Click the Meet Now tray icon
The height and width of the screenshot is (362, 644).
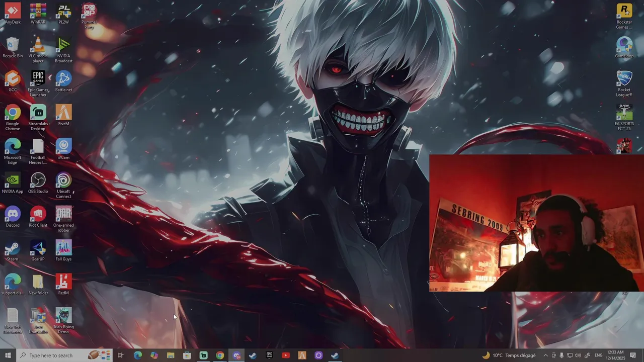coord(554,355)
